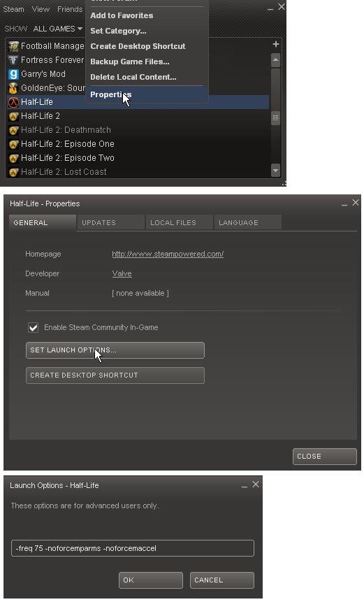This screenshot has height=602, width=364.
Task: Click the Garry's Mod blue icon
Action: click(13, 74)
